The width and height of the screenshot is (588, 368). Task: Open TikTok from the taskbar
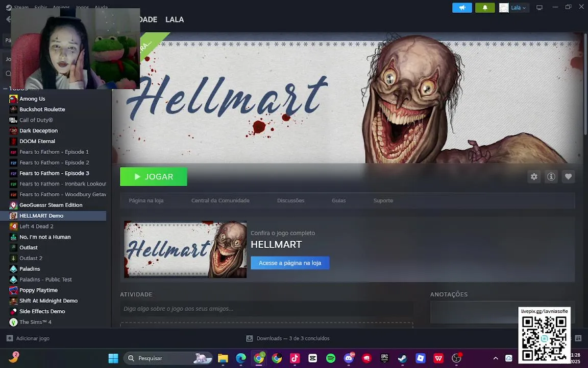coord(295,358)
